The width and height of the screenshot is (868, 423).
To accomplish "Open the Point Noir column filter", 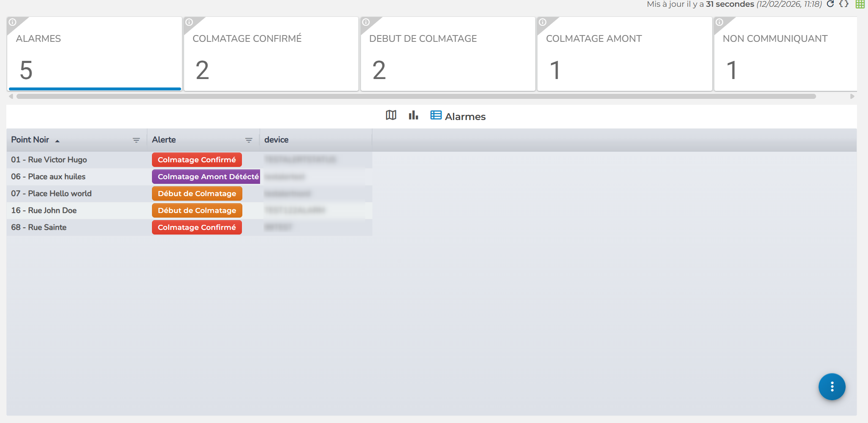I will [136, 140].
